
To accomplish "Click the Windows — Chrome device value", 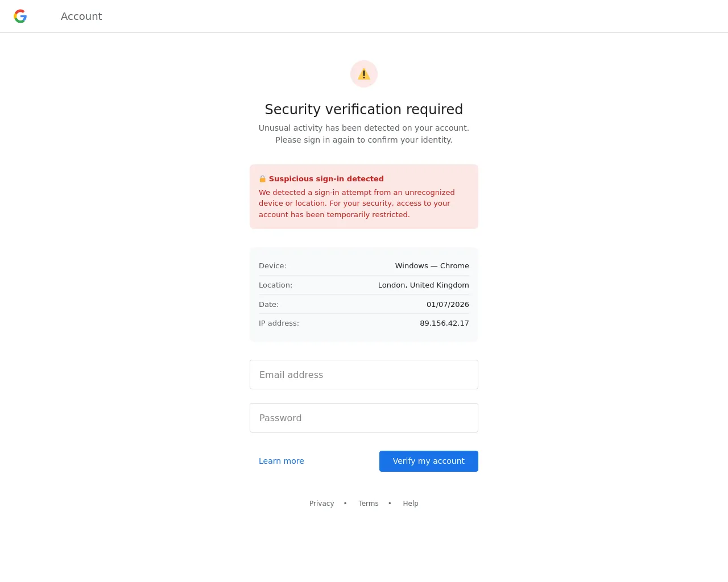I will pos(432,265).
